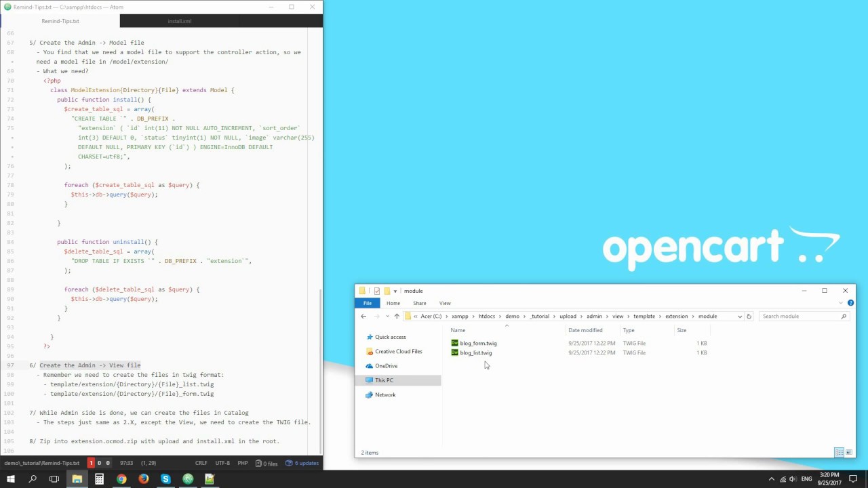Click the New folder icon in Explorer title bar
This screenshot has width=868, height=488.
pyautogui.click(x=387, y=291)
